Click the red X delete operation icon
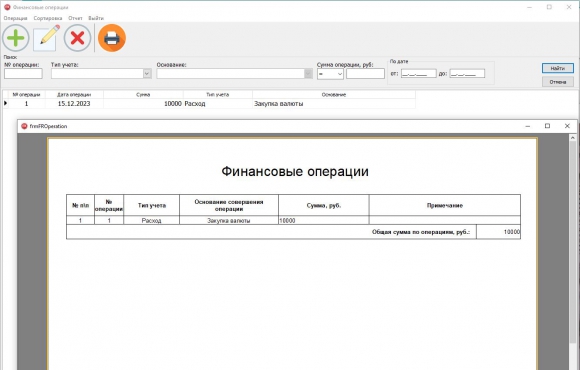The height and width of the screenshot is (370, 580). pyautogui.click(x=77, y=38)
